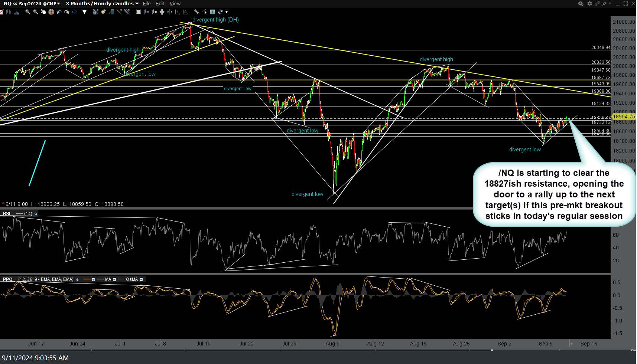Click the RSI (14) study label
The width and height of the screenshot is (637, 364).
click(x=6, y=213)
